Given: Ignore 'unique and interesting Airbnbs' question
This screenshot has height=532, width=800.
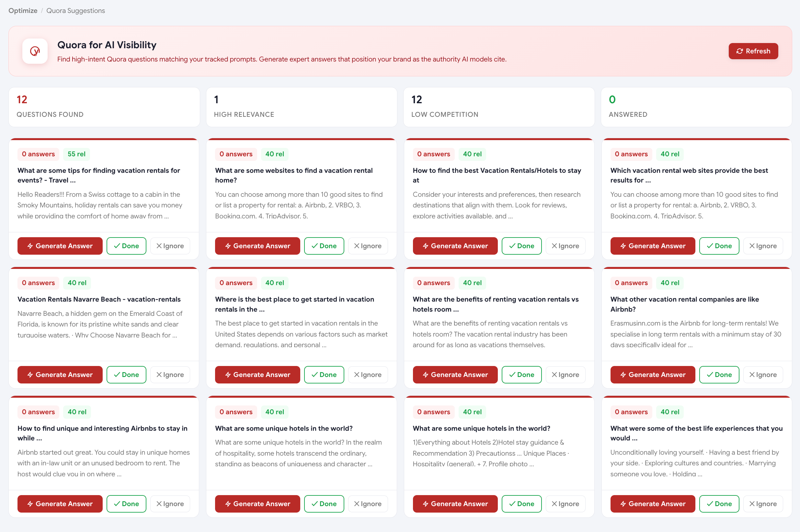Looking at the screenshot, I should [x=170, y=504].
